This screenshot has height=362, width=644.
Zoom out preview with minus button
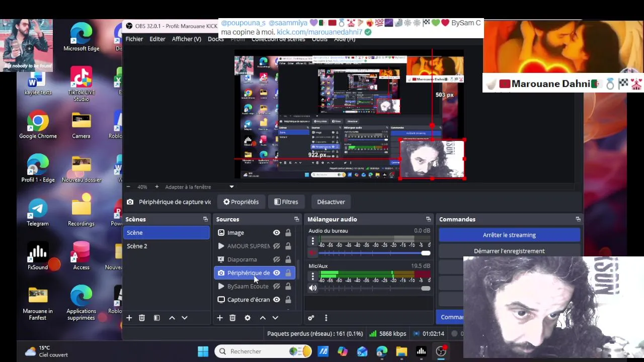pyautogui.click(x=128, y=187)
